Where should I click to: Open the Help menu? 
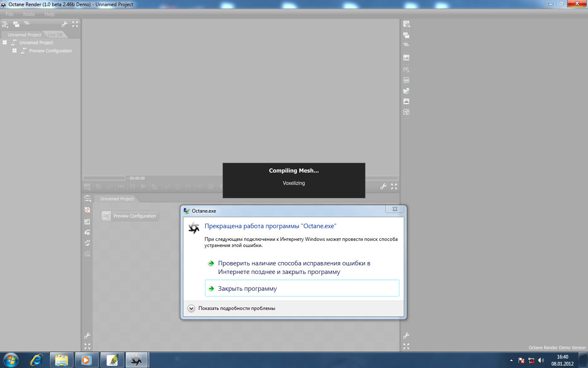point(49,14)
